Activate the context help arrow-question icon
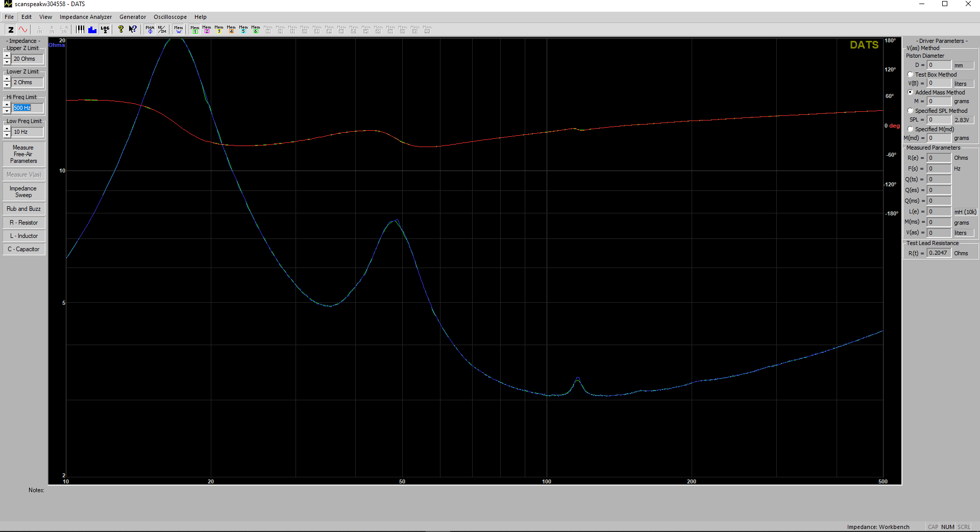The height and width of the screenshot is (532, 980). pyautogui.click(x=133, y=30)
